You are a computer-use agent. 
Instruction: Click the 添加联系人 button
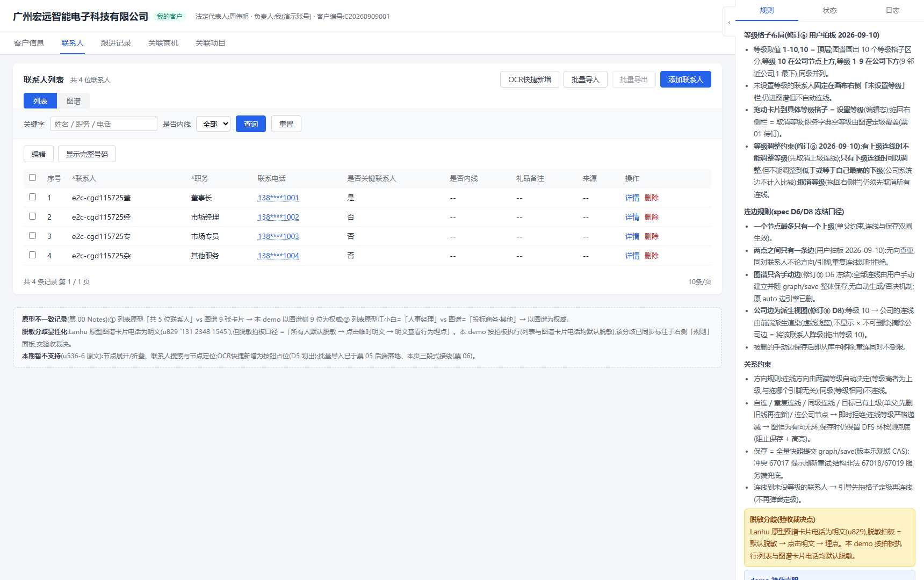point(685,79)
